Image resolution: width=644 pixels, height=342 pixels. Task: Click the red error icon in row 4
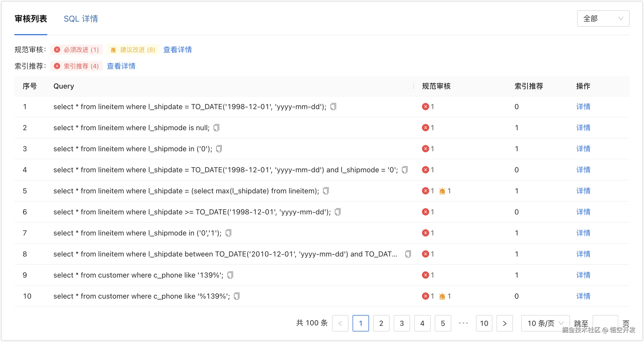pos(426,170)
